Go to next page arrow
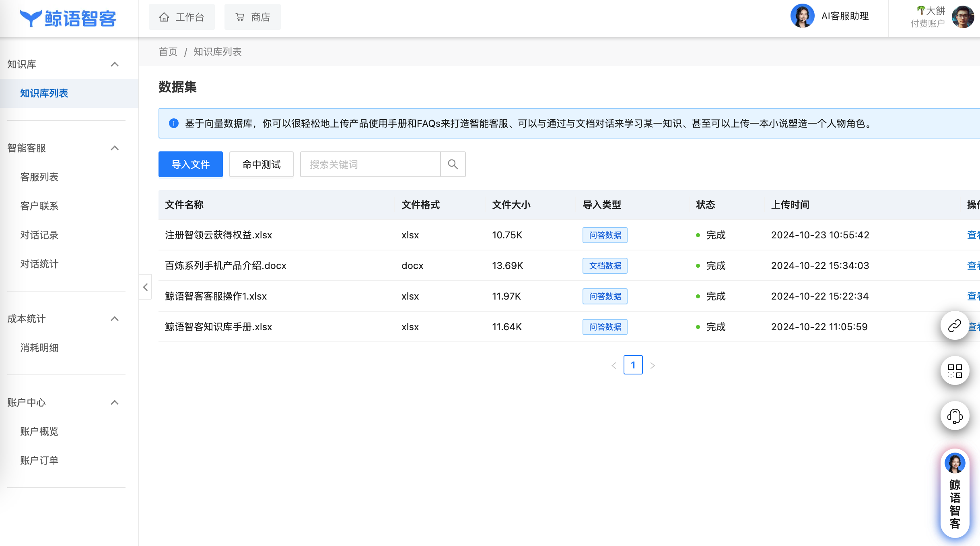This screenshot has height=546, width=980. [x=653, y=366]
